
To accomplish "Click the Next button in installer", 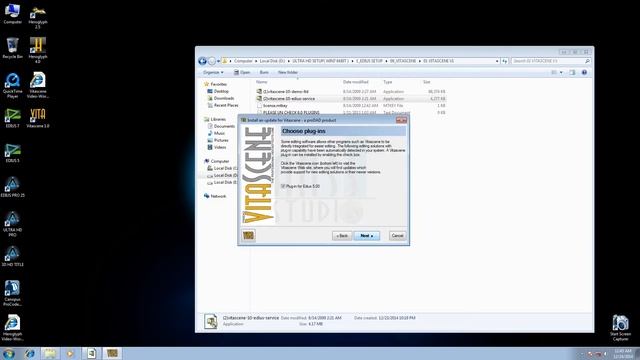I will (x=367, y=236).
